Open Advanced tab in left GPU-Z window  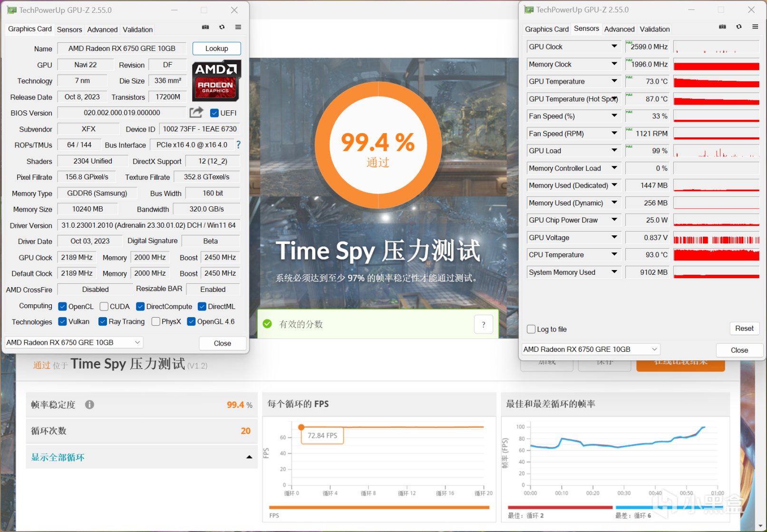[102, 29]
